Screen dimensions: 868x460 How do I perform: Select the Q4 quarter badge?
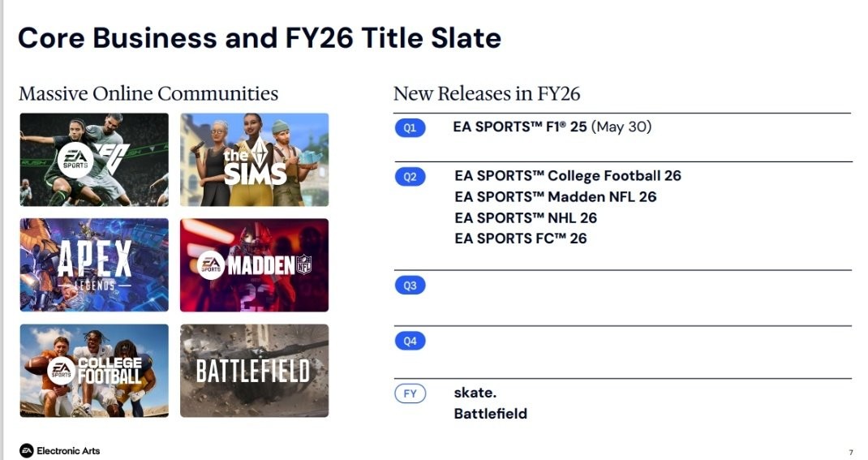pos(410,341)
